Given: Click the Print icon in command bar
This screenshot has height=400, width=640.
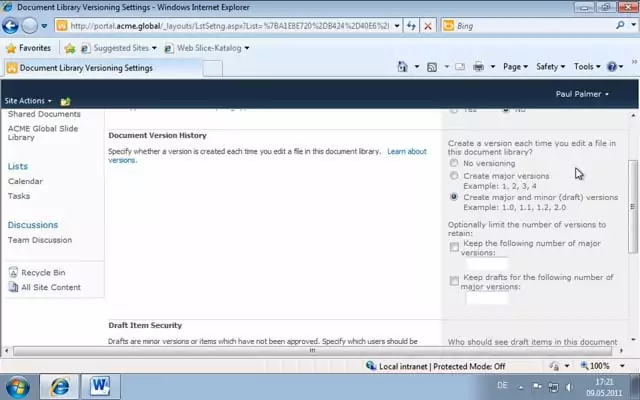Looking at the screenshot, I should pos(478,67).
